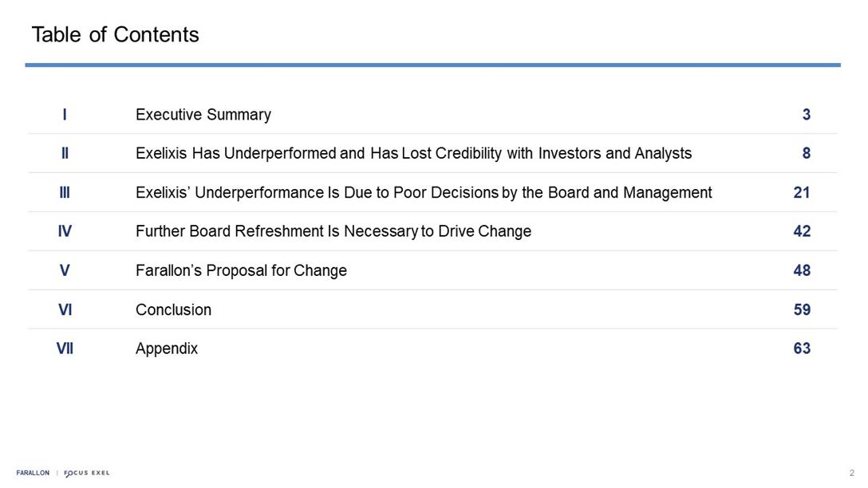The image size is (868, 488).
Task: Select Roman numeral VII section marker
Action: click(65, 348)
